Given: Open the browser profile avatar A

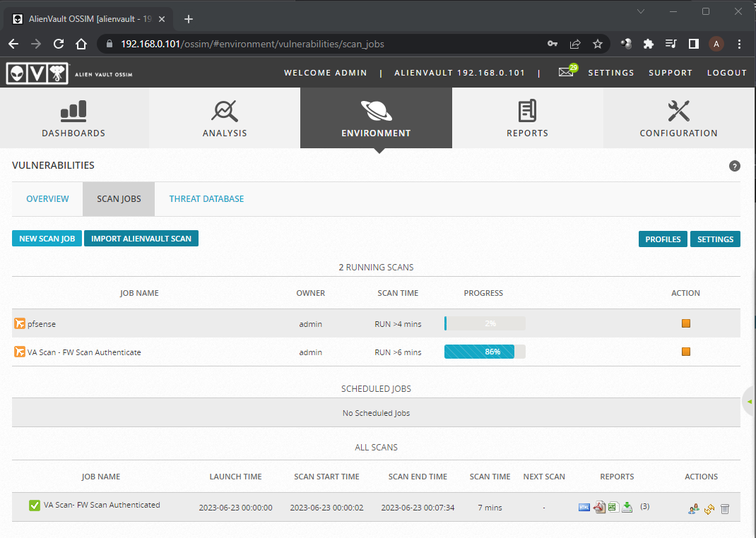Looking at the screenshot, I should (716, 44).
